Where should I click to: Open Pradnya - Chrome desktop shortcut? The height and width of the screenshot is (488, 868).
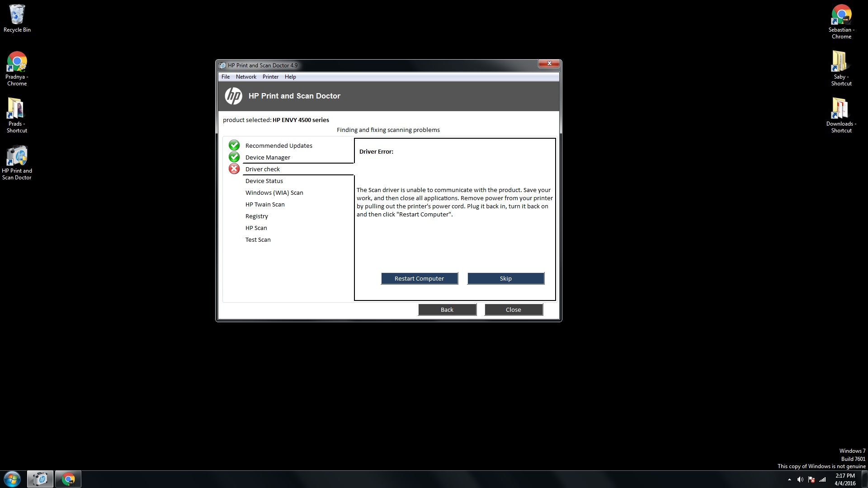[x=17, y=69]
